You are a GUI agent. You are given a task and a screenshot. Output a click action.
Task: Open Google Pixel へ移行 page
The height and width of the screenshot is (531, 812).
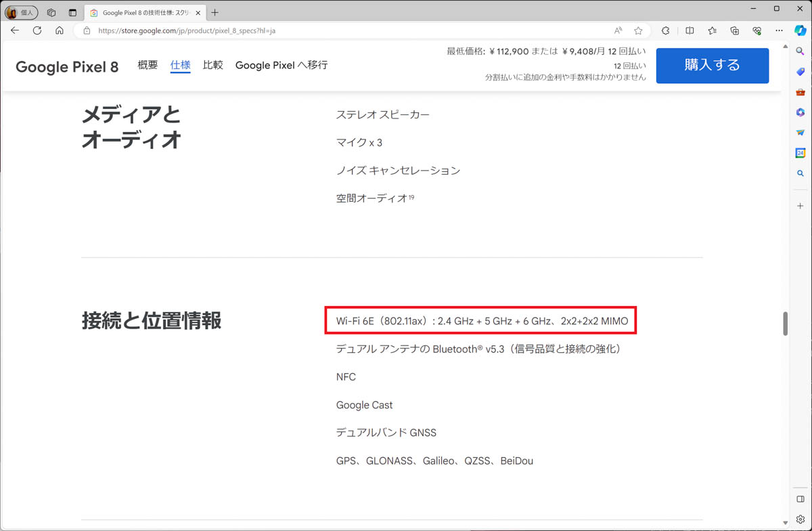point(281,65)
